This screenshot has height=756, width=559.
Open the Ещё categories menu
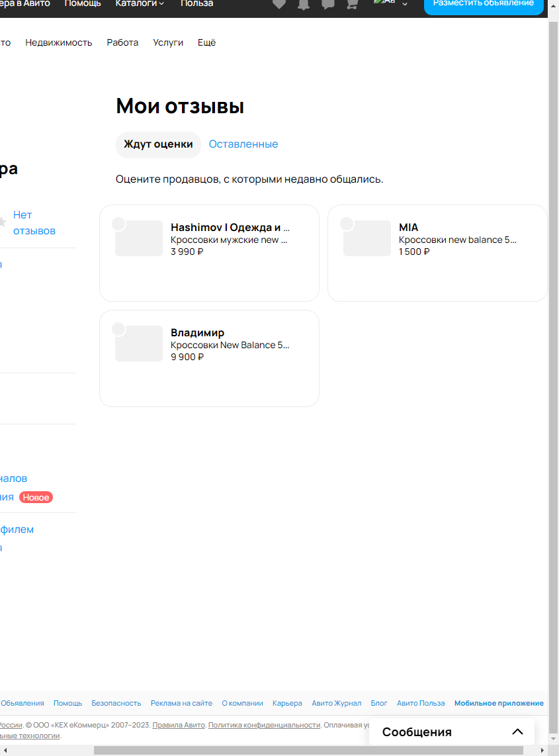coord(206,42)
